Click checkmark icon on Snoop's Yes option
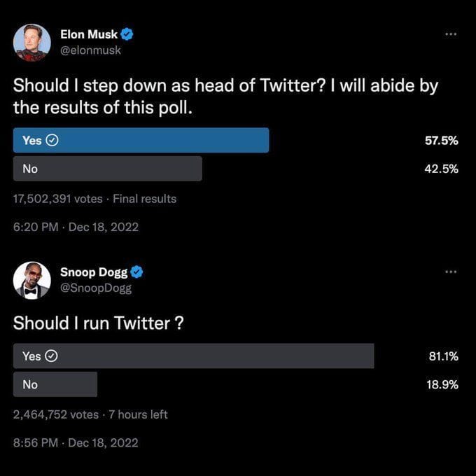Viewport: 476px width, 476px height. 52,356
